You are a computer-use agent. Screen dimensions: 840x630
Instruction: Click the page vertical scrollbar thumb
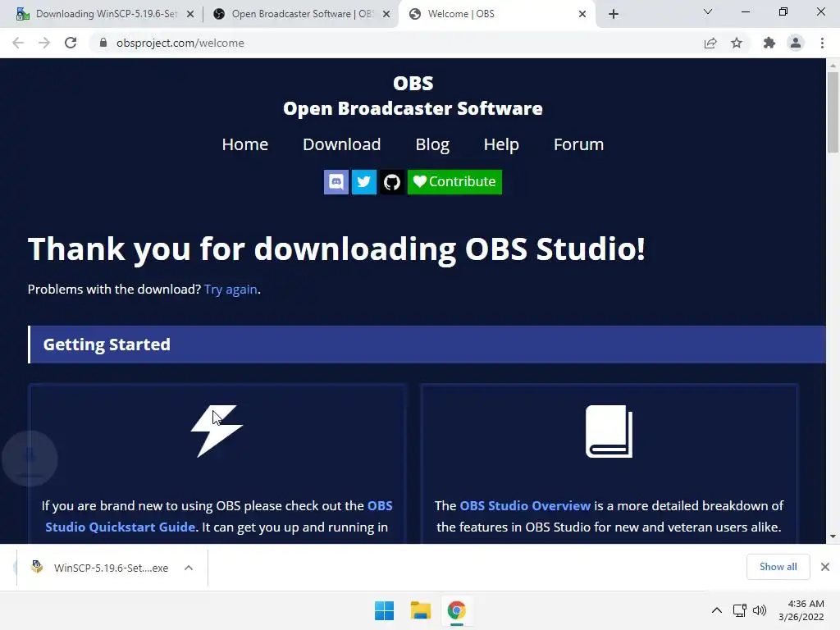click(x=833, y=112)
